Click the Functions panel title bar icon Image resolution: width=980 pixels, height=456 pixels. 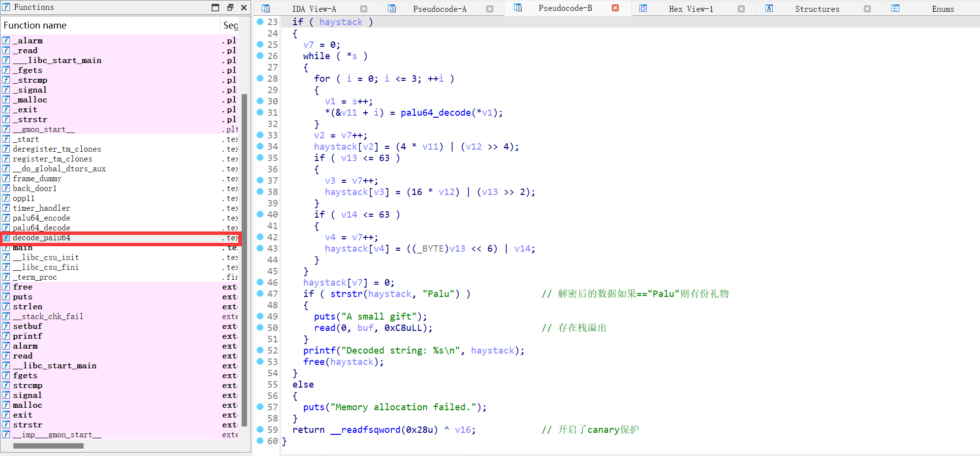[x=6, y=7]
